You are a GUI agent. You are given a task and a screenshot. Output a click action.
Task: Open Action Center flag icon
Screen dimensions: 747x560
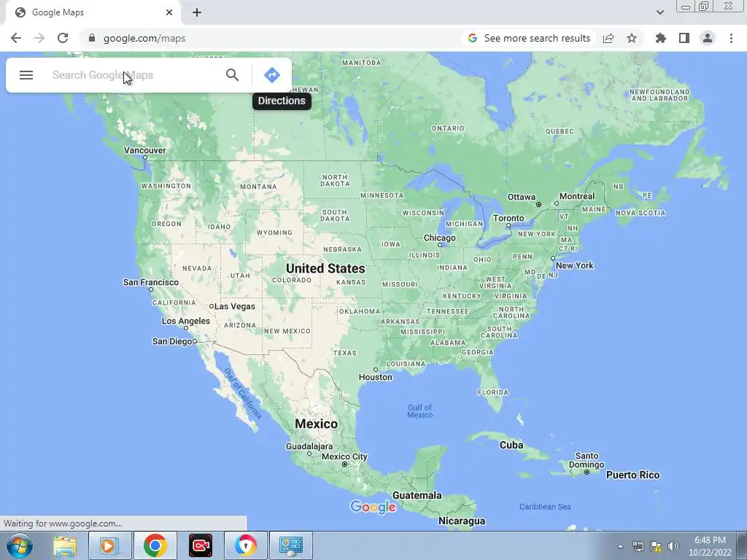click(656, 546)
